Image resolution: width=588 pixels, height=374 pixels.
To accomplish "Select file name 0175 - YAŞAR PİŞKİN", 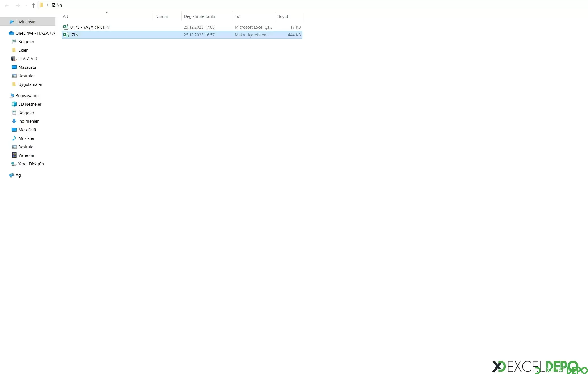I will 90,27.
